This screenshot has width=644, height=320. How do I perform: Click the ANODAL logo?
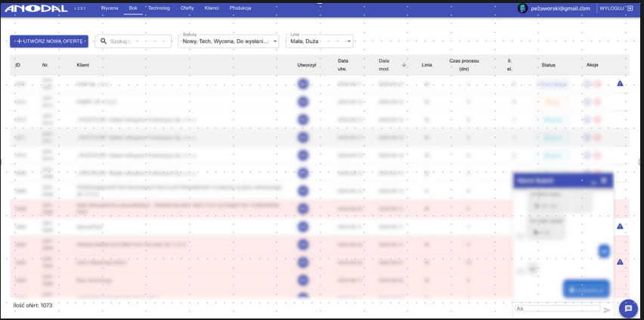36,8
